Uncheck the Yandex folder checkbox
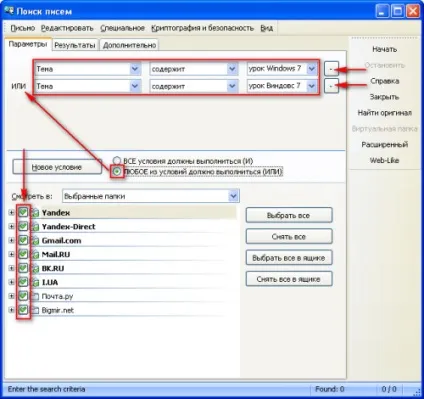The height and width of the screenshot is (399, 424). (x=23, y=212)
